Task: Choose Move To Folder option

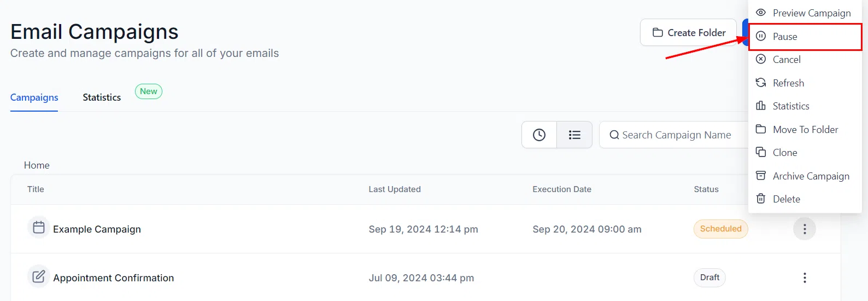Action: [805, 130]
